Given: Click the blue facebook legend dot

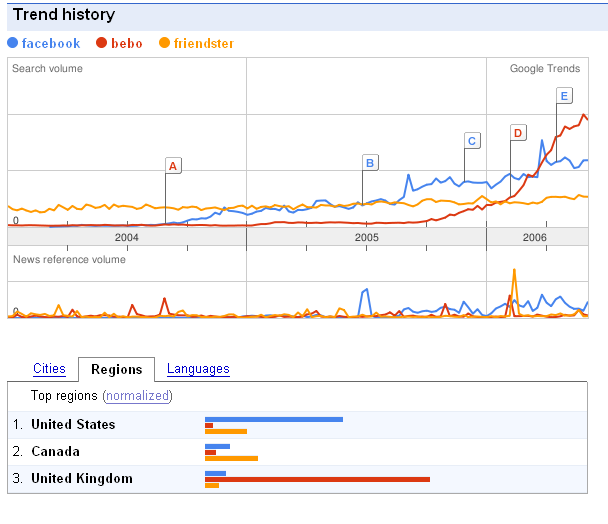Looking at the screenshot, I should tap(13, 43).
